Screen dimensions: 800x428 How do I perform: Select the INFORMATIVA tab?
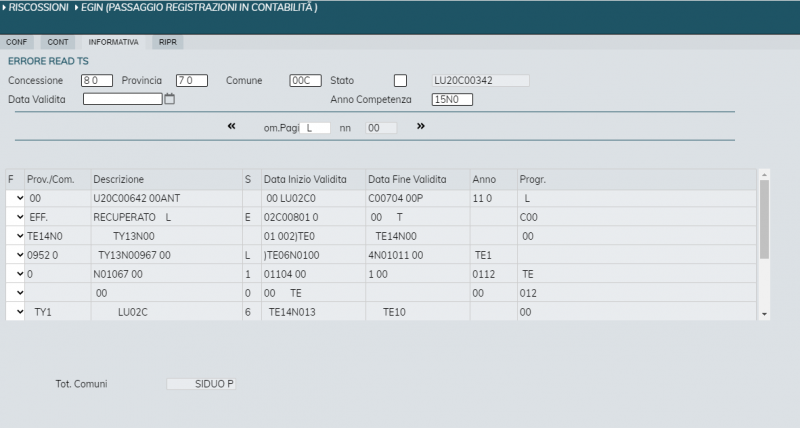click(x=113, y=42)
